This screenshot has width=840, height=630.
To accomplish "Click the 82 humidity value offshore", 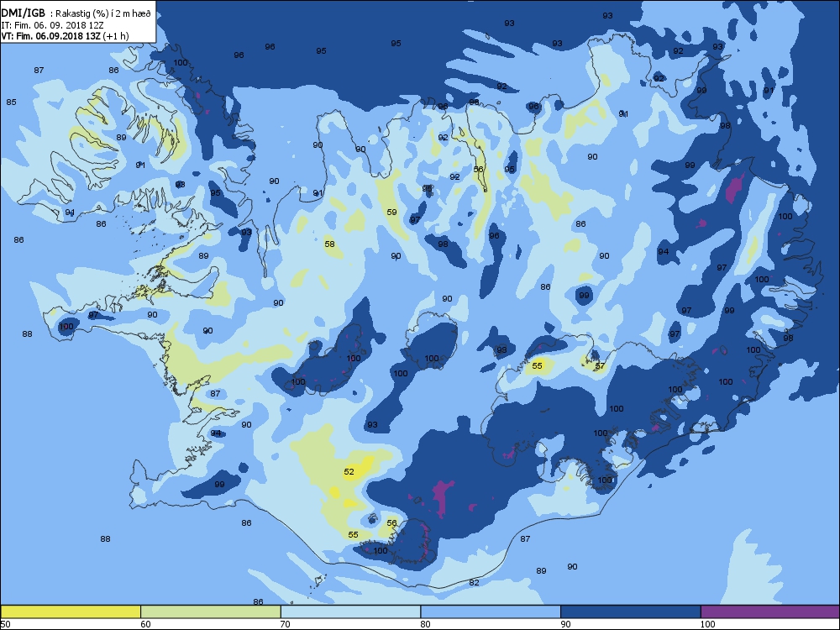I will [474, 582].
